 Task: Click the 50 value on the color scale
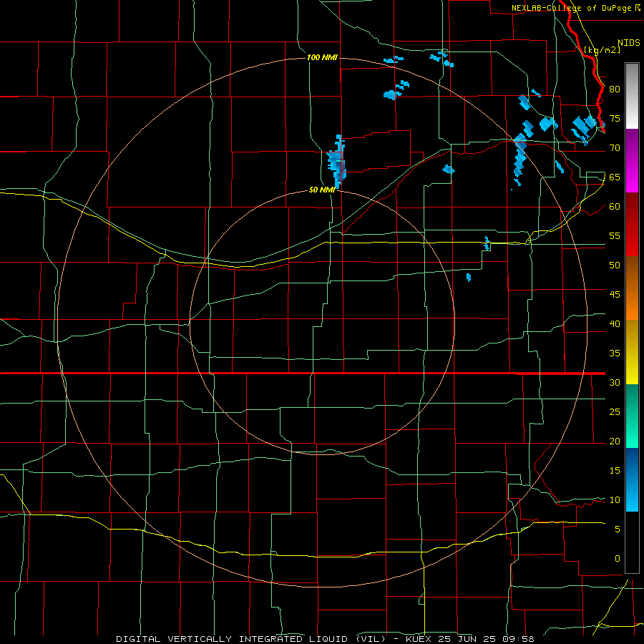tap(615, 265)
